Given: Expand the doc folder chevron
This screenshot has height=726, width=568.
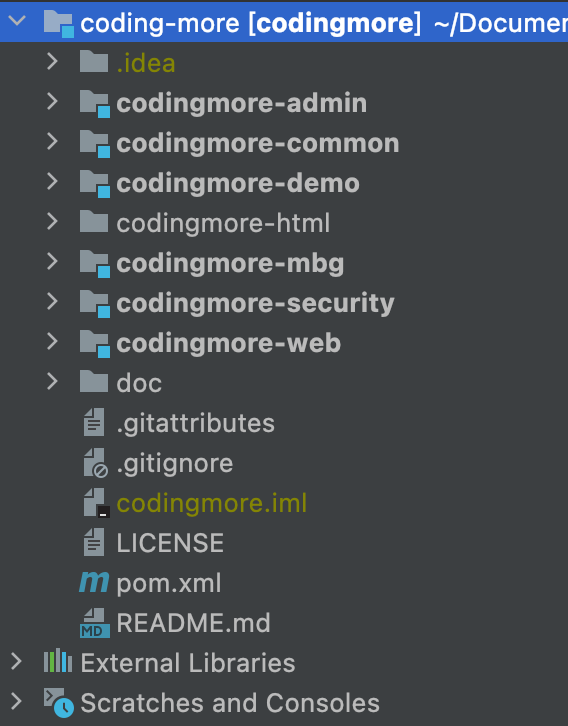Looking at the screenshot, I should [x=52, y=382].
